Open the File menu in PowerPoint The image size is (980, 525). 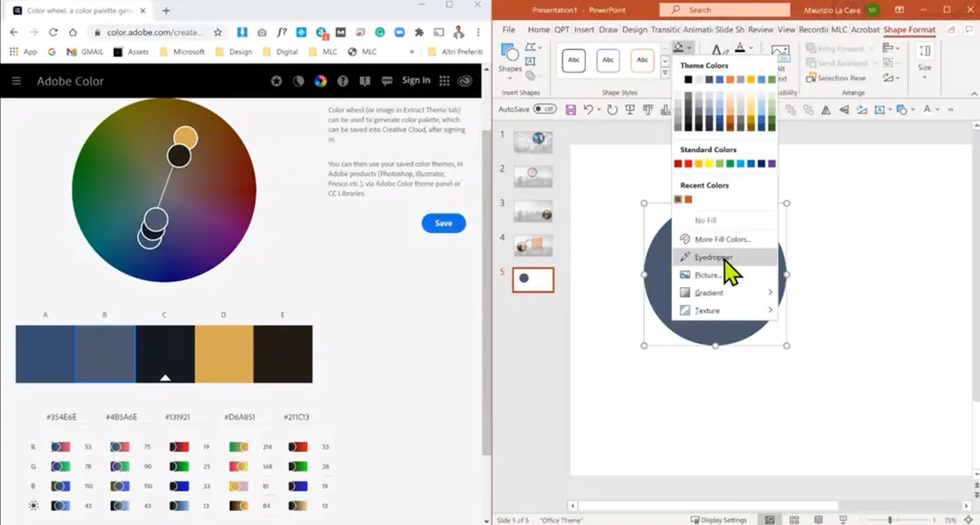pos(509,30)
